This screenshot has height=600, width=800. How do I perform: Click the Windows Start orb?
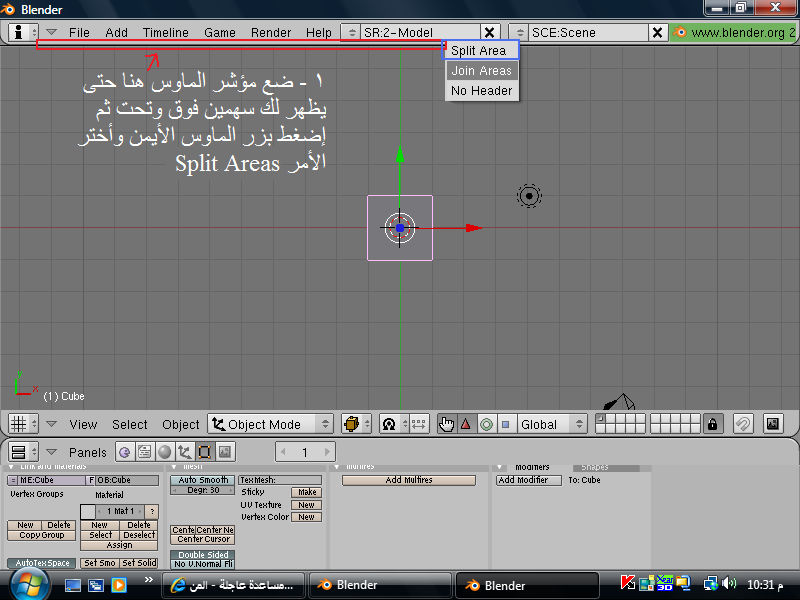[30, 585]
